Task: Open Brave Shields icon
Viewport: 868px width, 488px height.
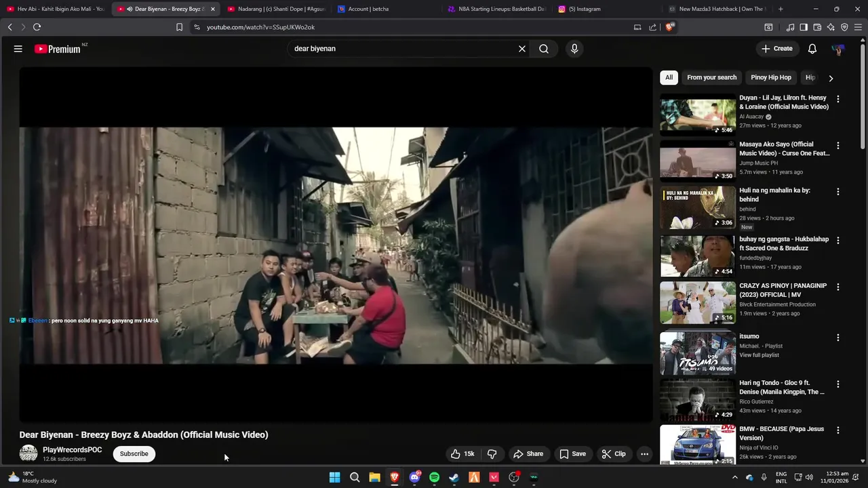Action: (x=670, y=27)
